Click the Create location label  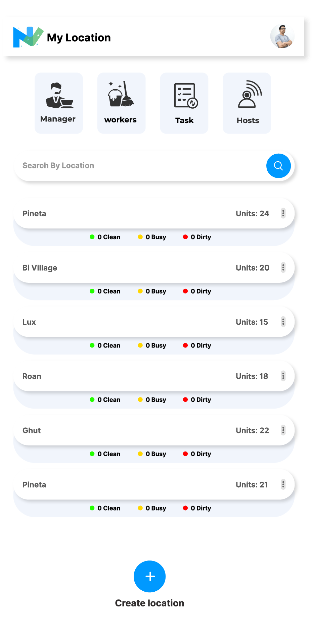(150, 603)
